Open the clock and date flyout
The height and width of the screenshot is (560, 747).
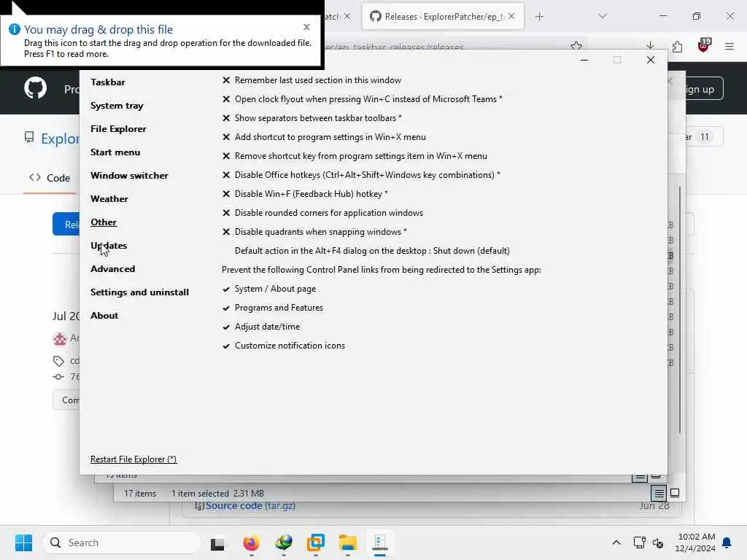point(695,542)
